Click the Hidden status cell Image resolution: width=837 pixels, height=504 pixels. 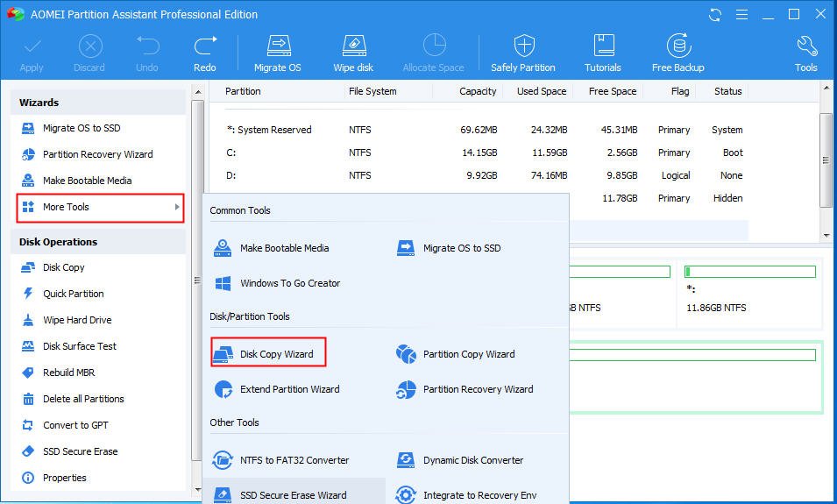point(728,198)
